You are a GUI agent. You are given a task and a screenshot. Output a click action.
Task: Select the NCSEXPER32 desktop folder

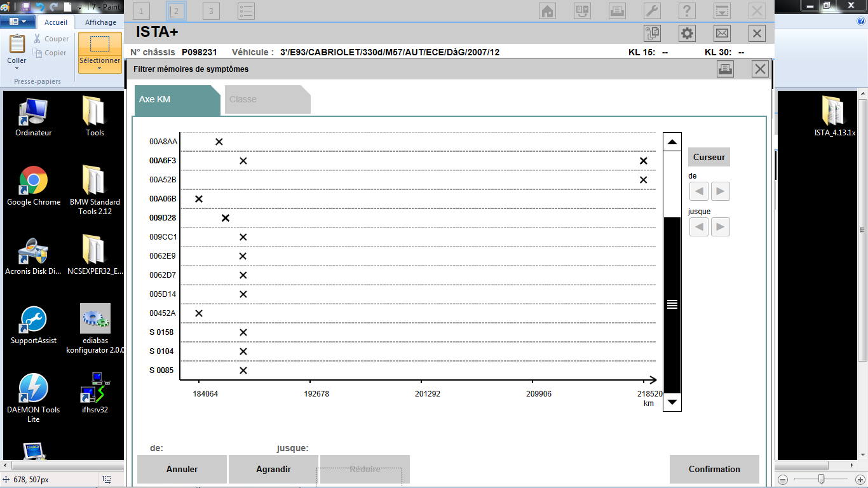(x=95, y=255)
